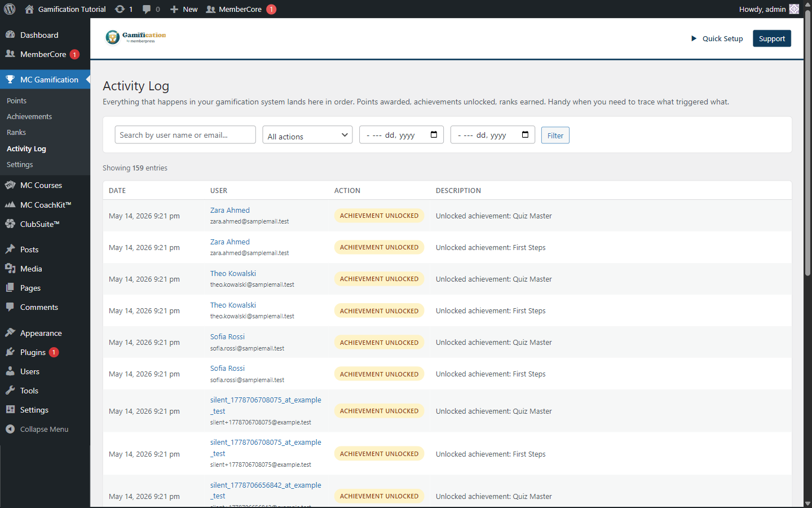Click the DATE column header
The height and width of the screenshot is (508, 812).
click(x=117, y=191)
